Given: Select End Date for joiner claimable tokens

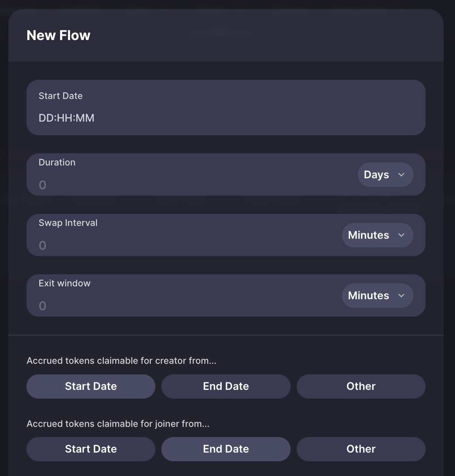Looking at the screenshot, I should [x=226, y=449].
